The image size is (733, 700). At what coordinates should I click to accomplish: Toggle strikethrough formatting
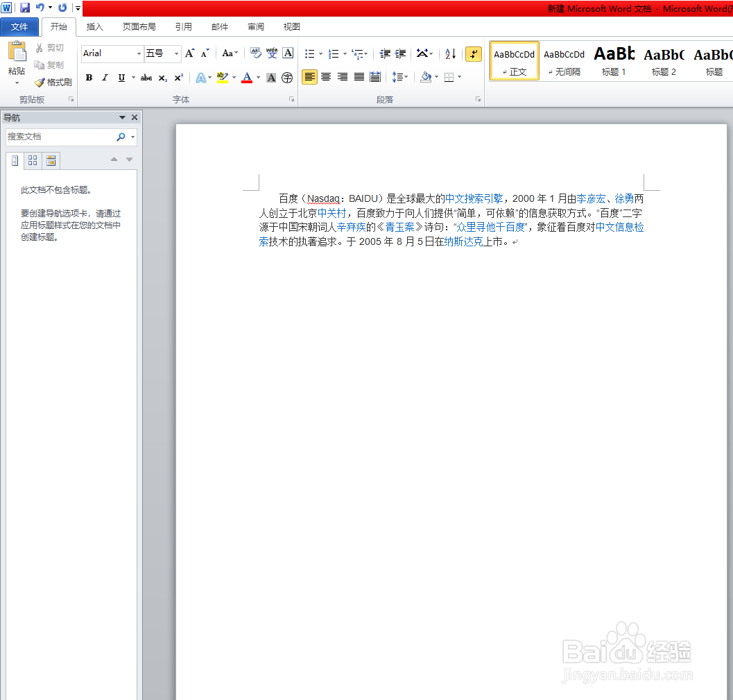(146, 78)
